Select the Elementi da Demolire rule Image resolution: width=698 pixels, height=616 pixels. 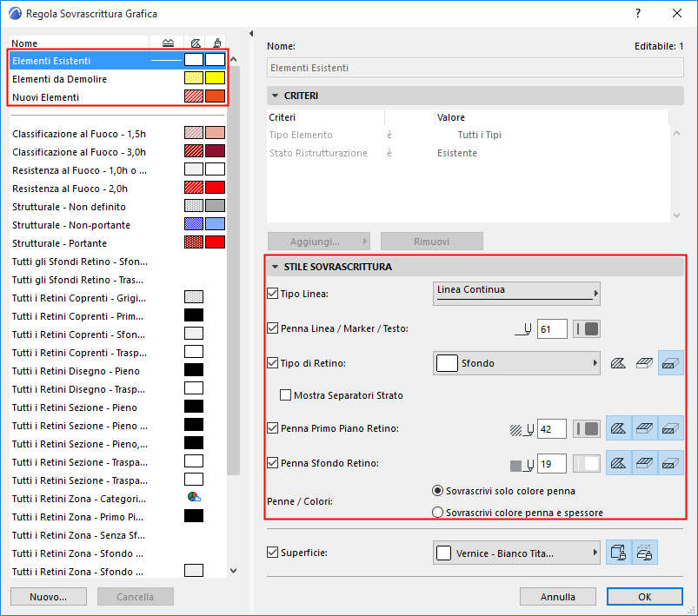pos(118,79)
